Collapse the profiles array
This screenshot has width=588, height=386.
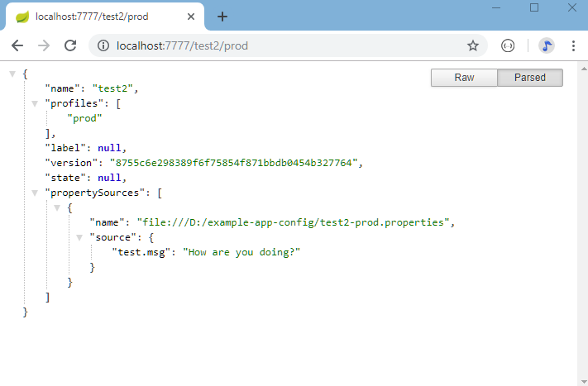coord(35,103)
